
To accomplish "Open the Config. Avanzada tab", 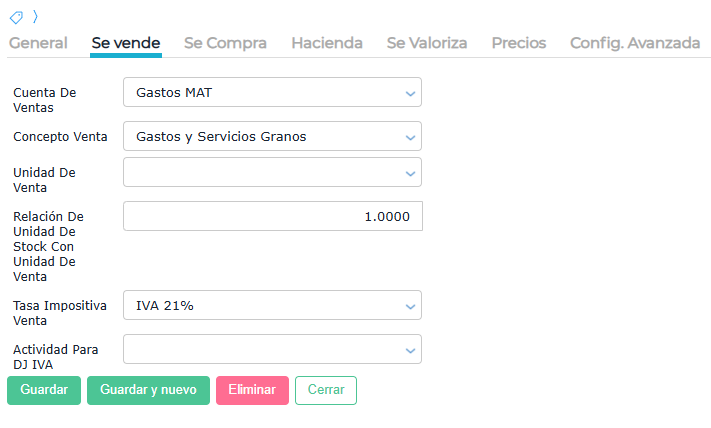I will (x=634, y=43).
